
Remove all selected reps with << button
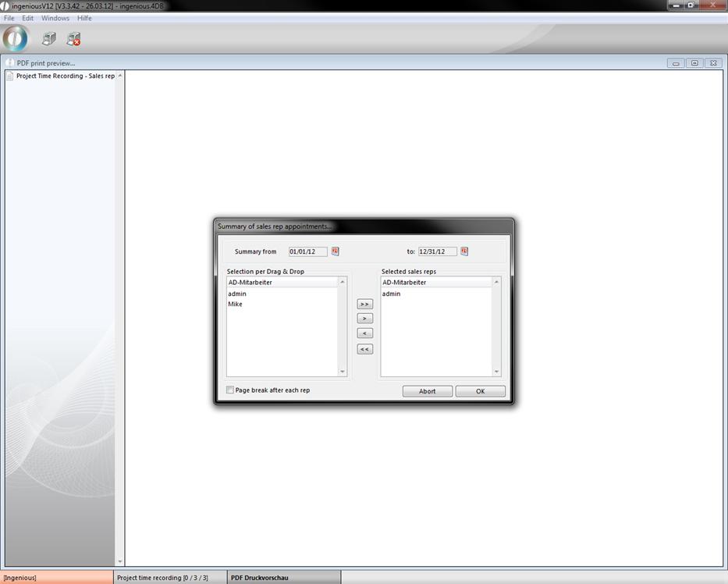point(364,349)
